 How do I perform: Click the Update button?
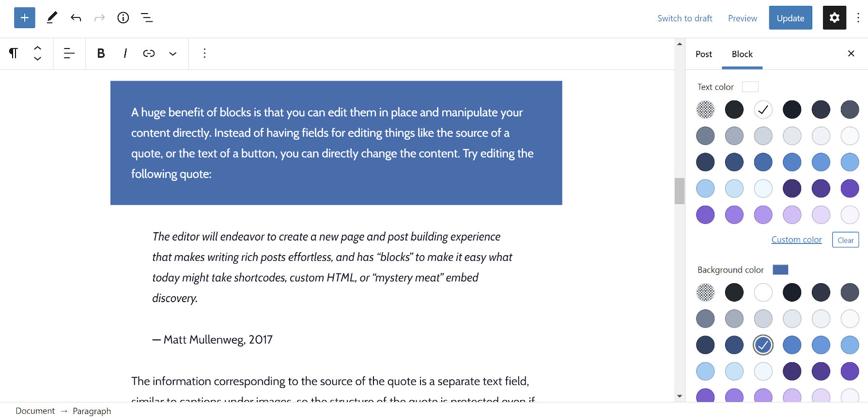pos(790,18)
